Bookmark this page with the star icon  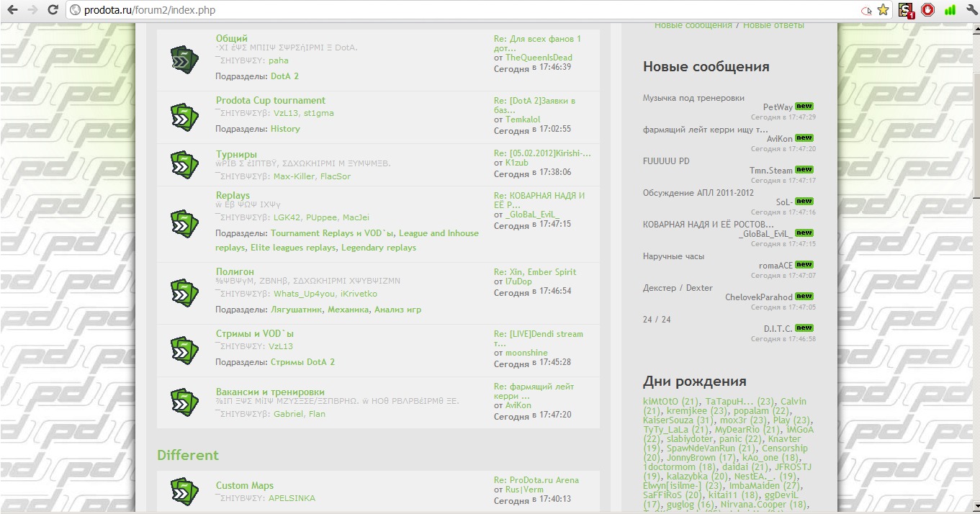(883, 10)
